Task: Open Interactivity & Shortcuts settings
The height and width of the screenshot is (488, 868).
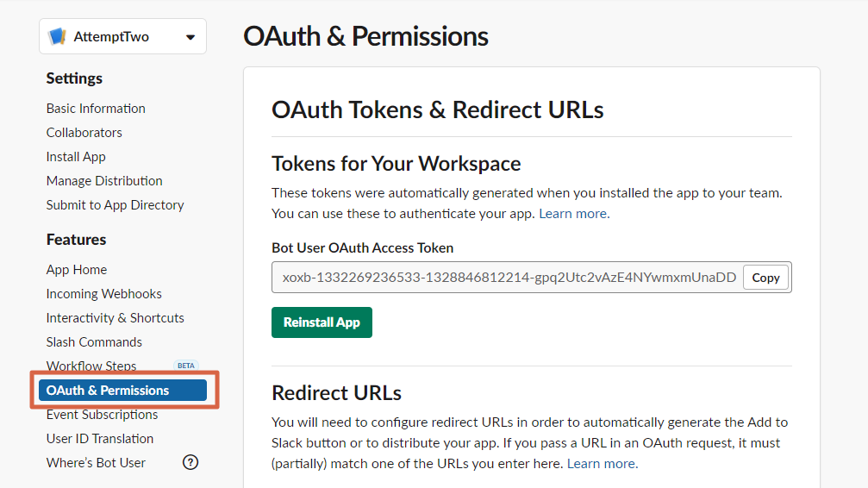Action: tap(115, 318)
